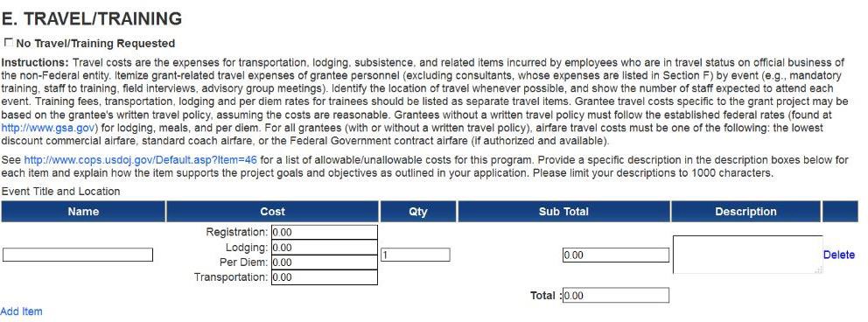
Task: Click the Sub Total column header
Action: point(563,212)
